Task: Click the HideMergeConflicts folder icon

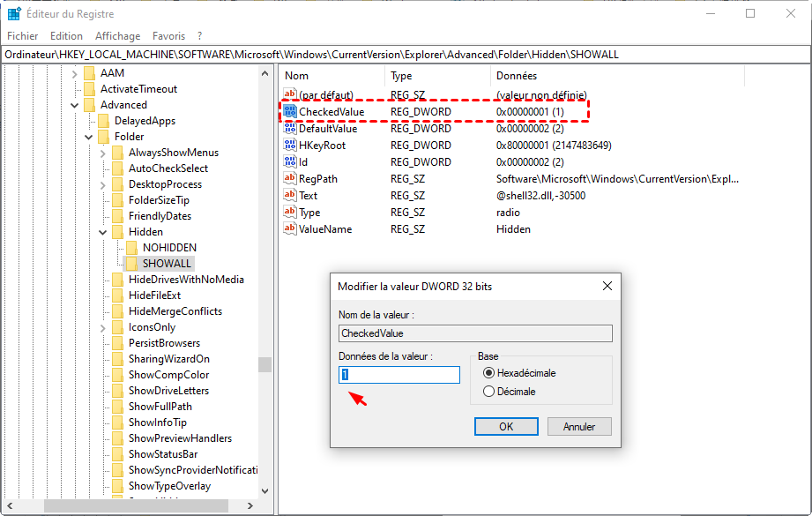Action: [118, 311]
